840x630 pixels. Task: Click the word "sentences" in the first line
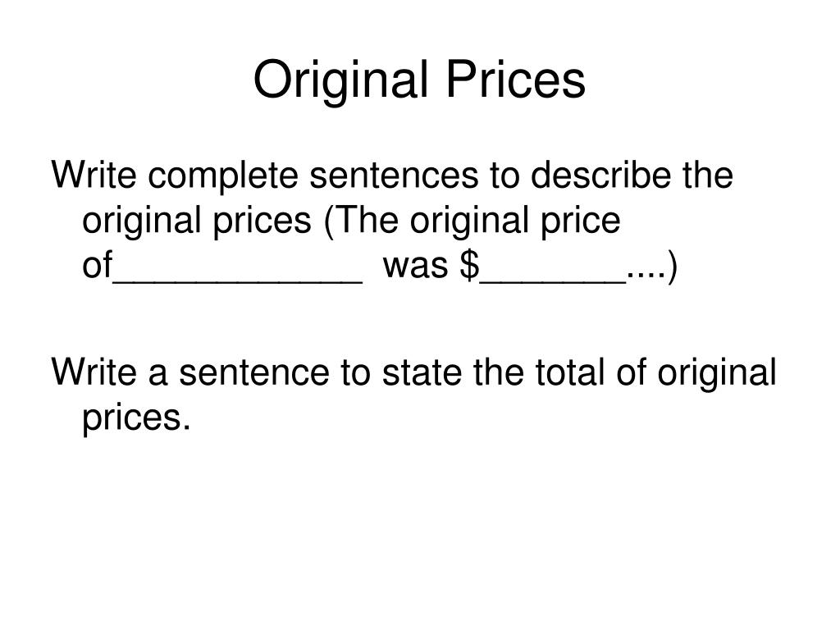click(x=394, y=177)
